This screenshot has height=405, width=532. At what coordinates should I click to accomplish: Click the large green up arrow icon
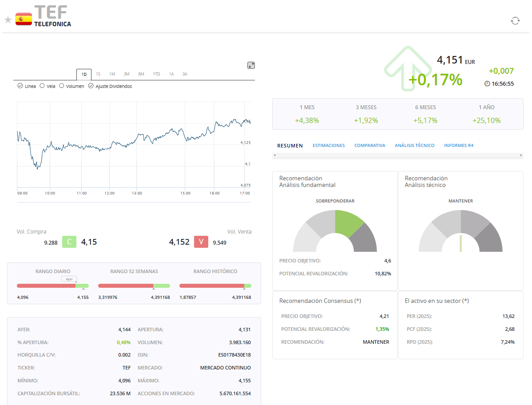[x=407, y=68]
